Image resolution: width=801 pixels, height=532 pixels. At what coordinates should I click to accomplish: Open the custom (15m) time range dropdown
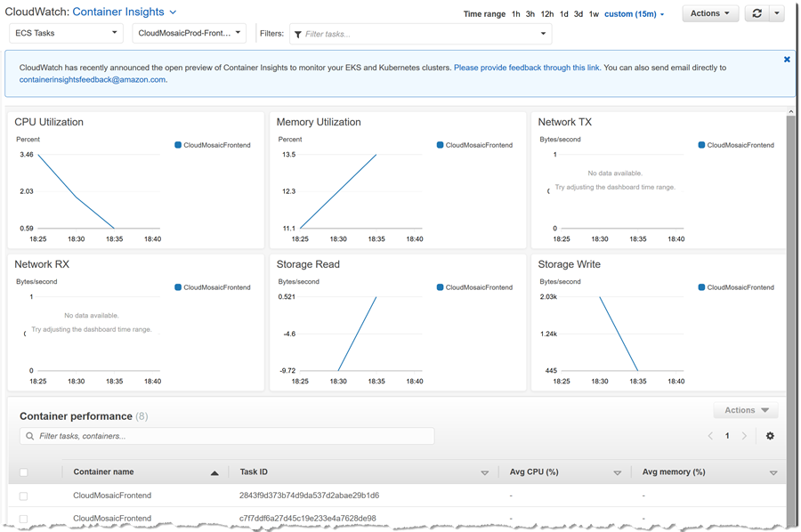[634, 14]
